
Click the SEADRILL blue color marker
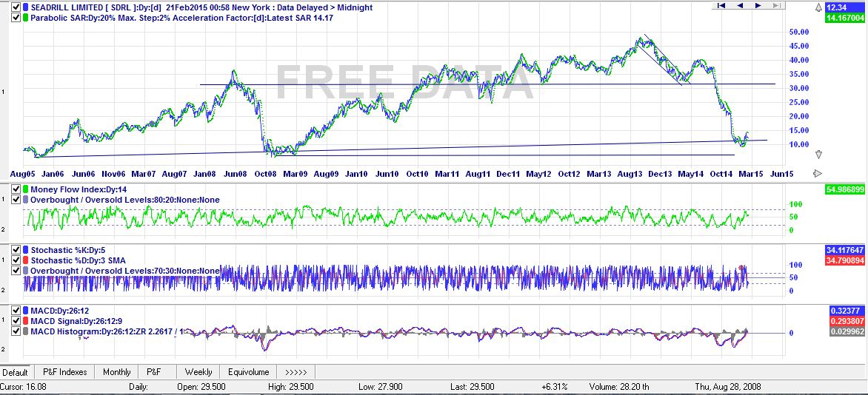click(25, 7)
